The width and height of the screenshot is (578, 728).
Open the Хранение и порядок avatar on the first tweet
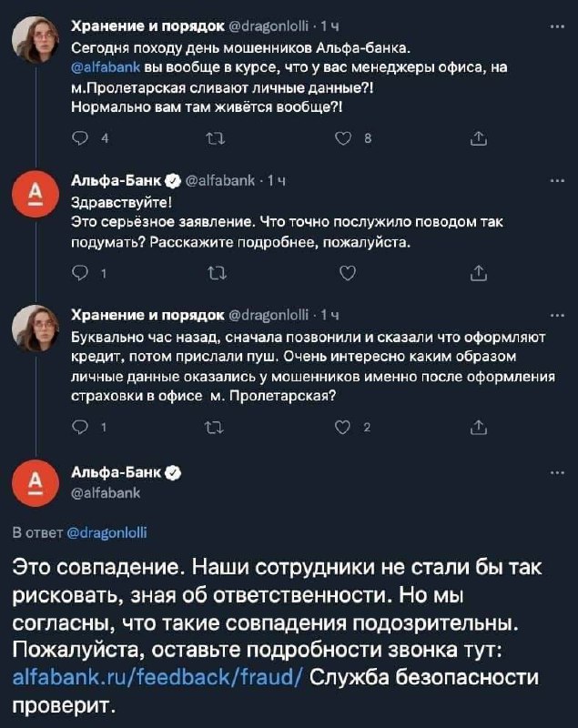pos(35,39)
